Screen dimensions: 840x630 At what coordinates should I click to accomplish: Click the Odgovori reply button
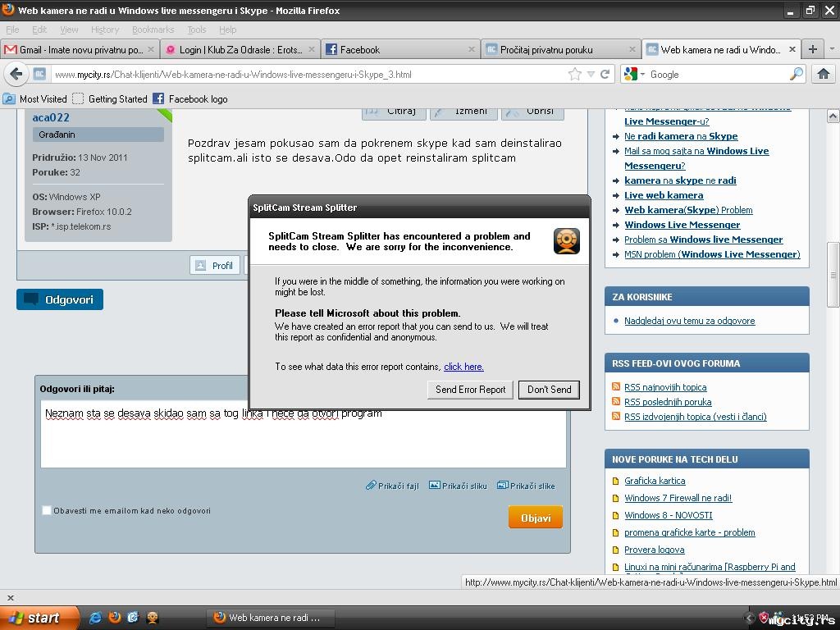[x=59, y=299]
